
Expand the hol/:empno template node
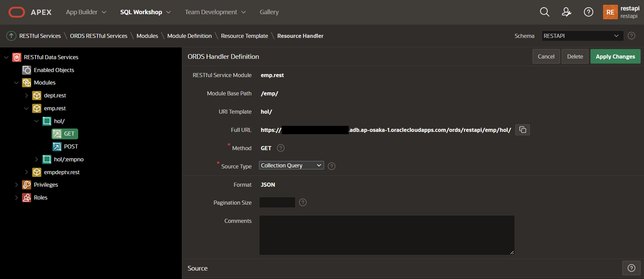click(36, 159)
